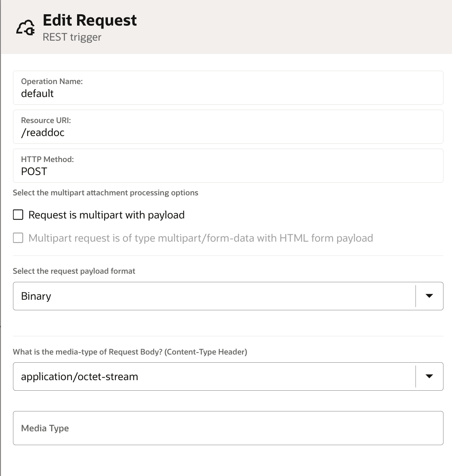Focus the Media Type text field
The image size is (452, 476).
click(x=228, y=428)
